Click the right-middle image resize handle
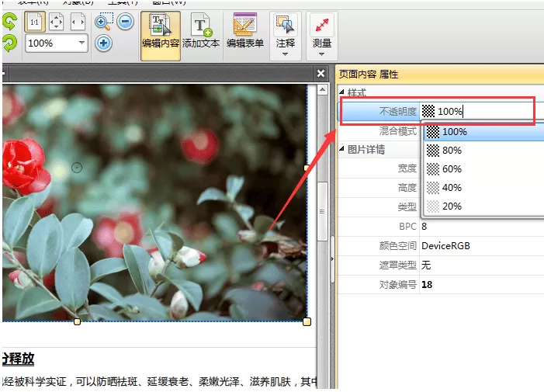Screen dimensions: 544x392 307,168
